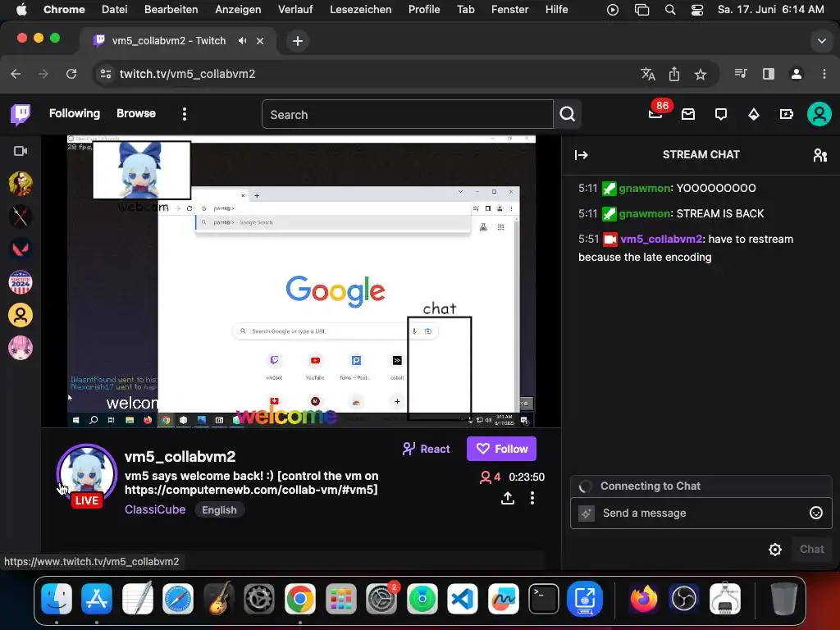Open the user profile avatar menu
Viewport: 840px width, 630px height.
[819, 114]
